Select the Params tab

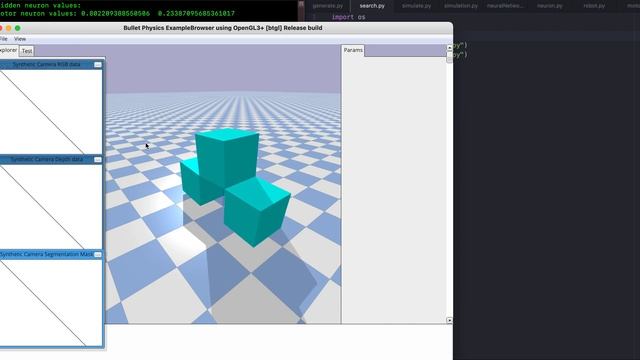click(x=353, y=50)
